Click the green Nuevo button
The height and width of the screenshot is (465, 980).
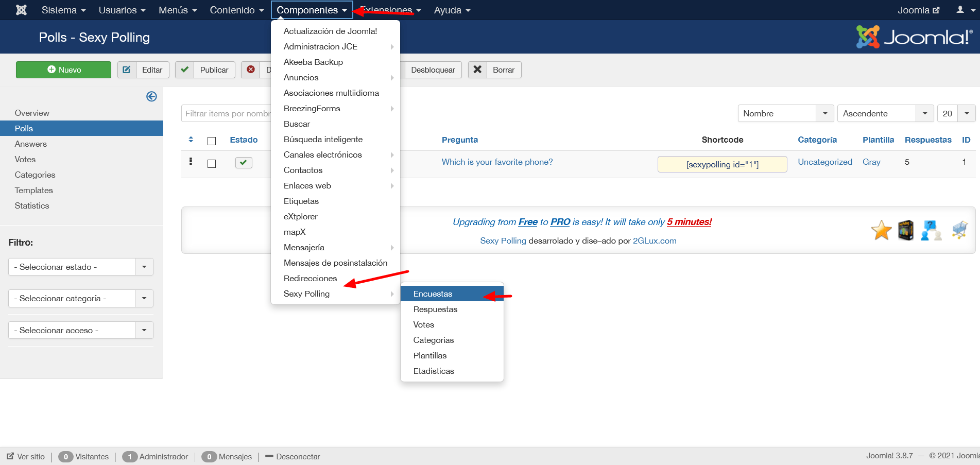pyautogui.click(x=63, y=70)
